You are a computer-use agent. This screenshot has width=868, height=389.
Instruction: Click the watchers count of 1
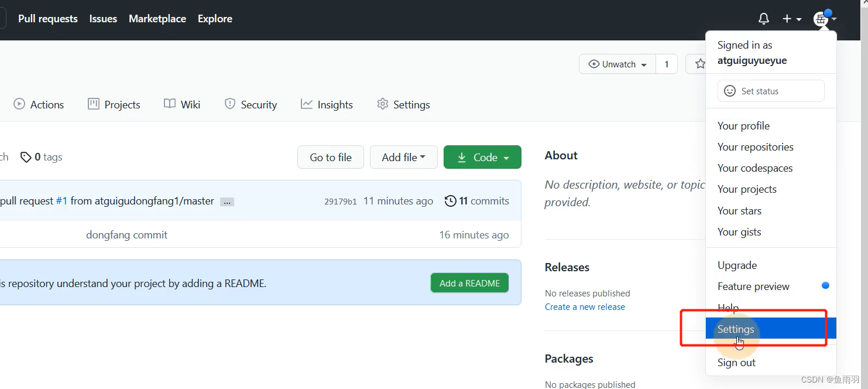tap(667, 64)
